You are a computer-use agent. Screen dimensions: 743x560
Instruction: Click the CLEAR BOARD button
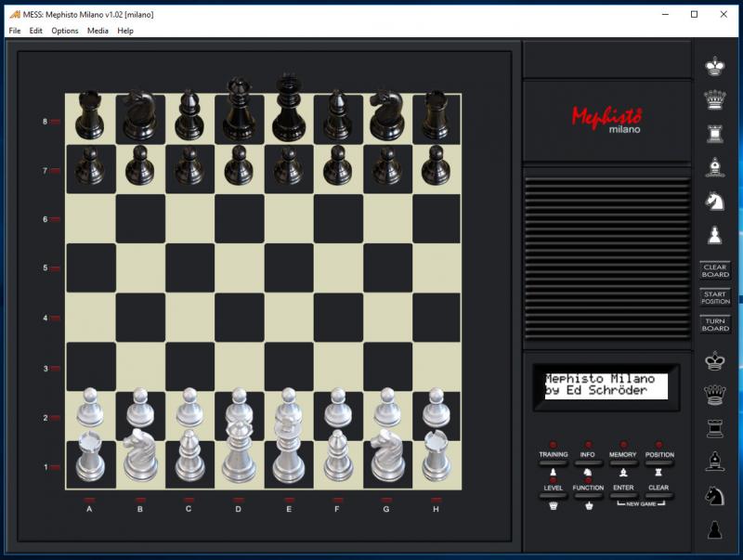[715, 271]
